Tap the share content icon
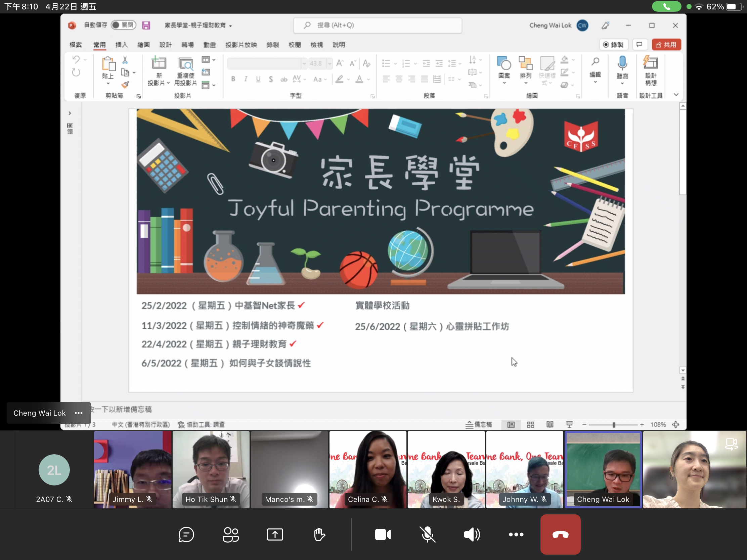 click(x=275, y=534)
